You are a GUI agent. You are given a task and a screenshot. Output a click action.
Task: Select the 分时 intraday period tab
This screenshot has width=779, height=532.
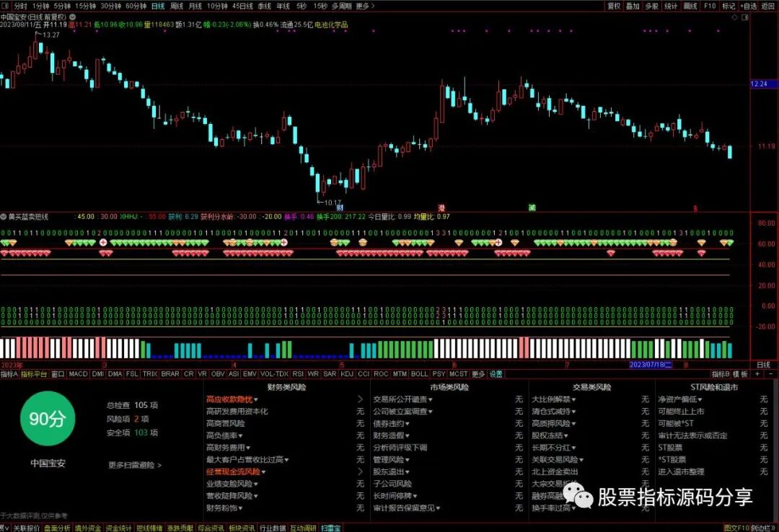(20, 6)
